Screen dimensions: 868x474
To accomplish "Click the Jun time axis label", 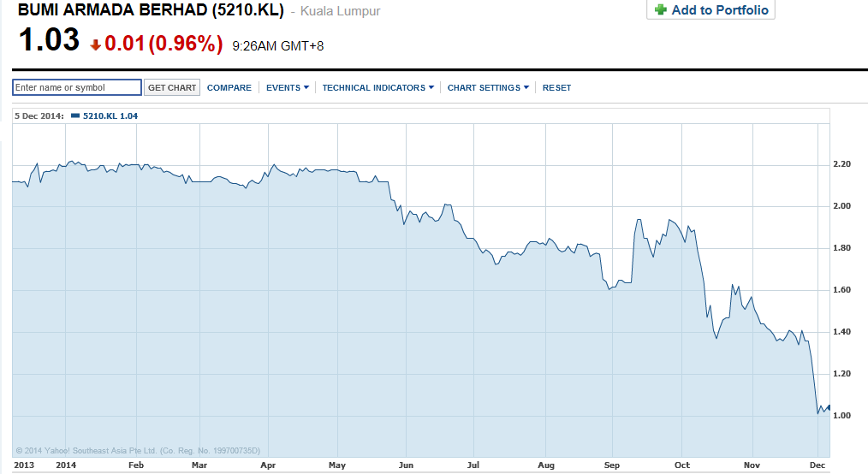I will pyautogui.click(x=406, y=465).
